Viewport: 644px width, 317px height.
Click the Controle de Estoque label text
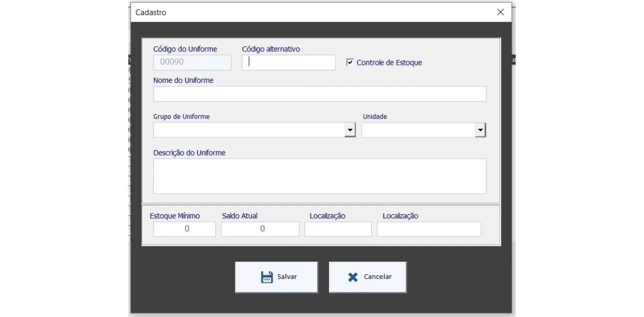[389, 63]
